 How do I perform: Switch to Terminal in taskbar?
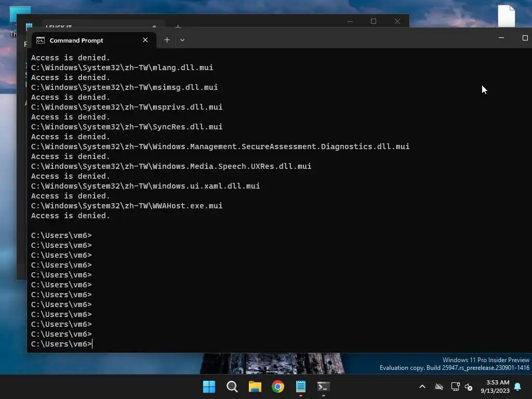coord(323,387)
